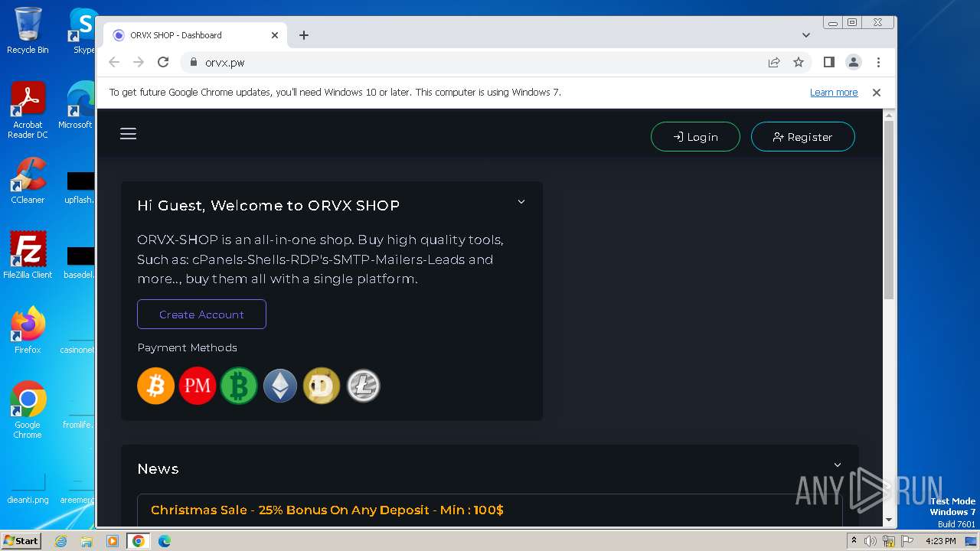Open the Recycle Bin on desktop
This screenshot has height=551, width=980.
point(28,31)
